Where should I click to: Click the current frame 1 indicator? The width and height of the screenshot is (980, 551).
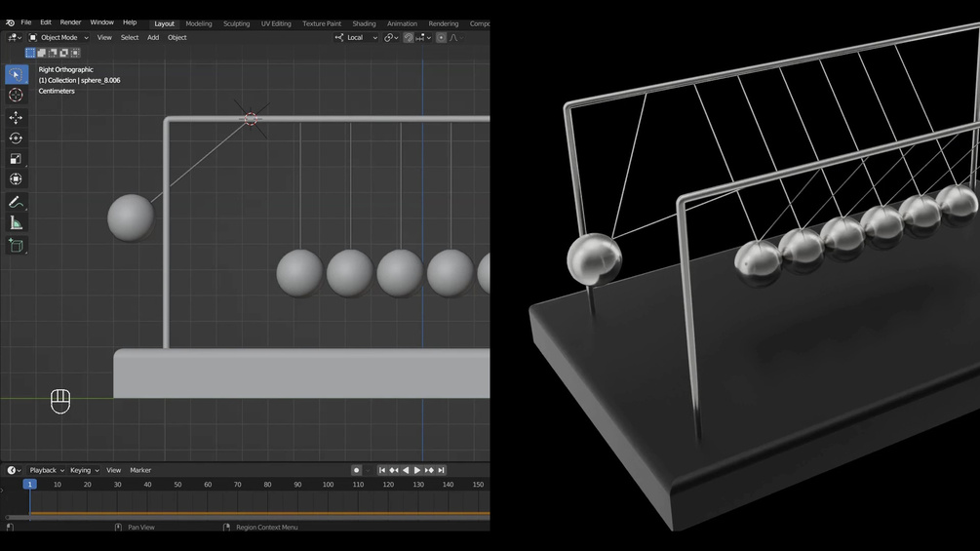29,484
